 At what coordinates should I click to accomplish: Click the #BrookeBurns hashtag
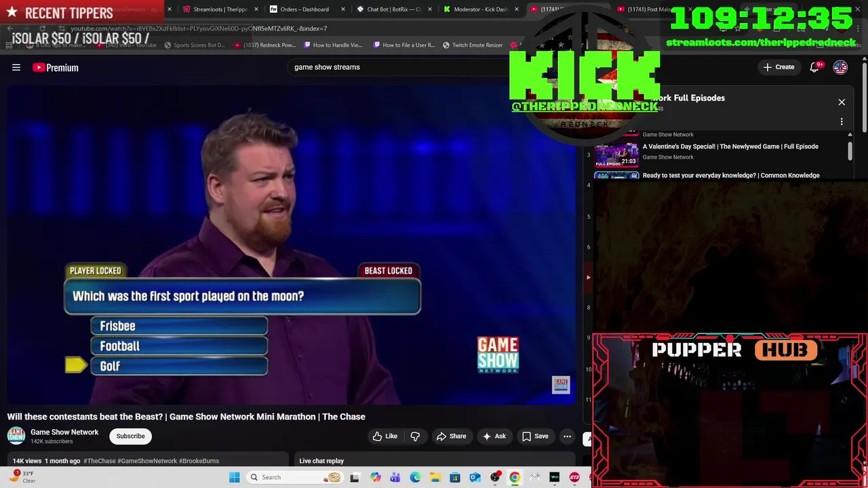pos(199,461)
